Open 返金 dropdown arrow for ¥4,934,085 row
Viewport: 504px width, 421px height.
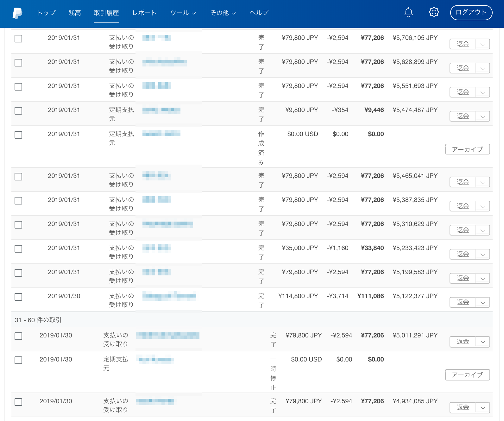pyautogui.click(x=483, y=407)
